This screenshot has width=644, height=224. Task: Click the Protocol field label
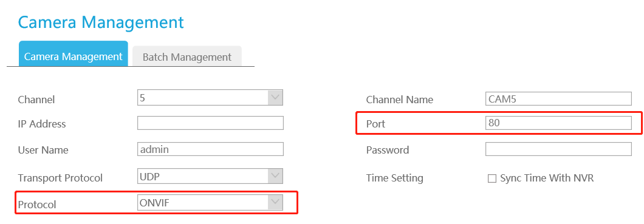[x=37, y=205]
